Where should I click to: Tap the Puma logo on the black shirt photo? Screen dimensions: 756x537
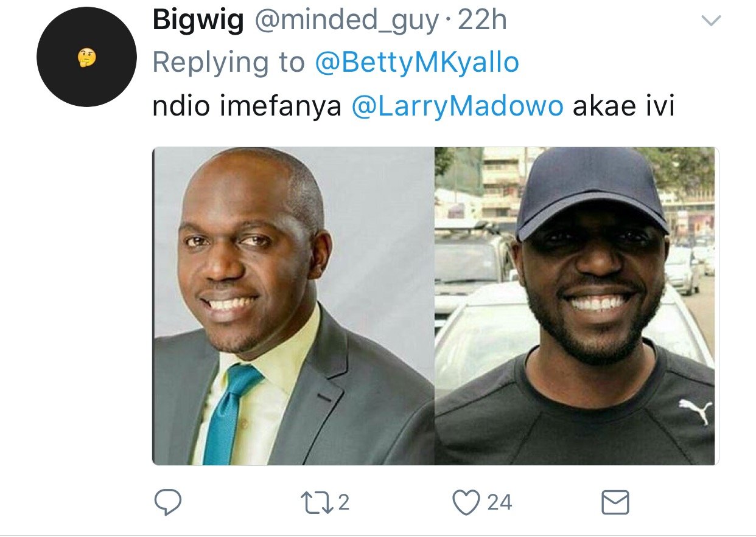695,411
